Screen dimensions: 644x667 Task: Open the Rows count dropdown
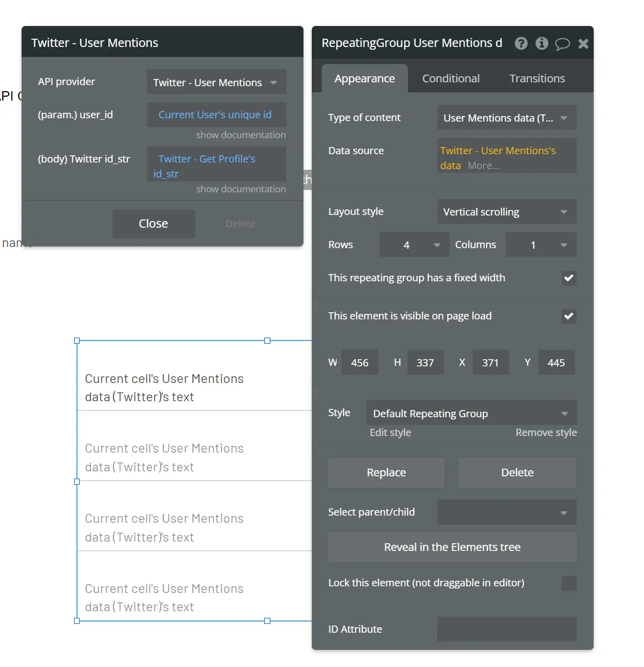[x=413, y=245]
